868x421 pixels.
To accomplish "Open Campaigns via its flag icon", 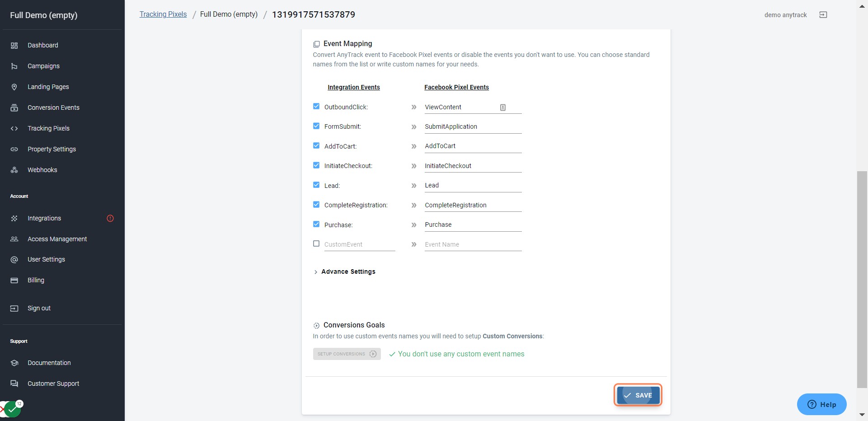I will (14, 66).
